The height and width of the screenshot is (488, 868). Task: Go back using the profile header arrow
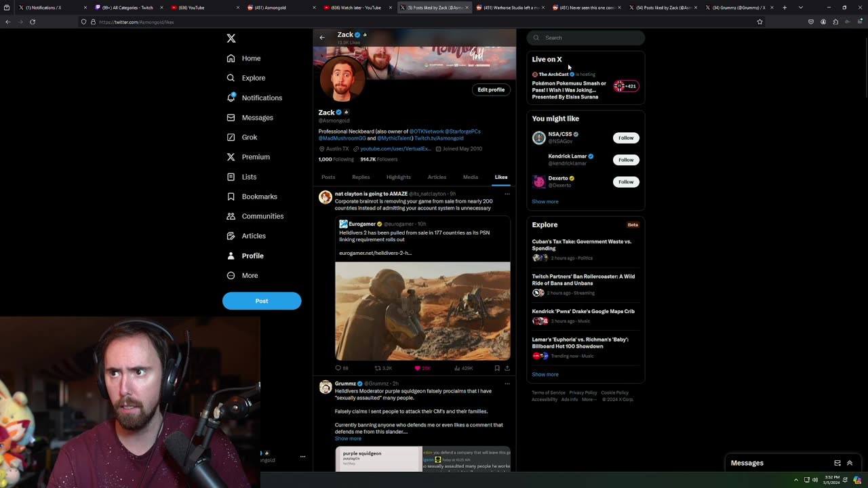(322, 37)
